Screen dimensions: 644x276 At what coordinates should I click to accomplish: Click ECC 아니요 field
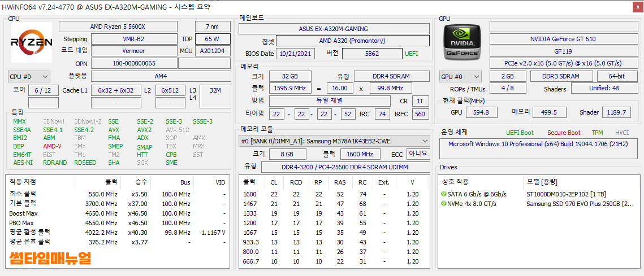(x=418, y=154)
